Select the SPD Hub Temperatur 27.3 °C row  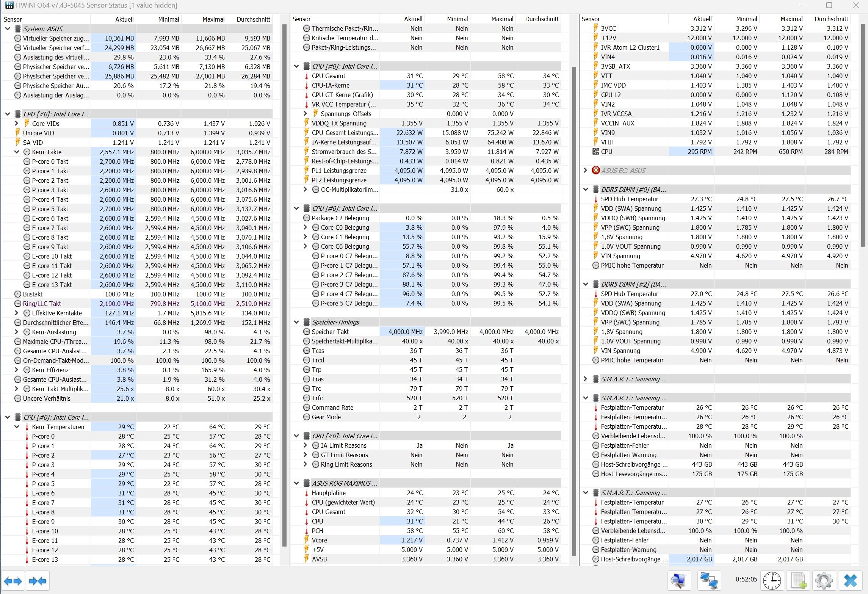715,199
